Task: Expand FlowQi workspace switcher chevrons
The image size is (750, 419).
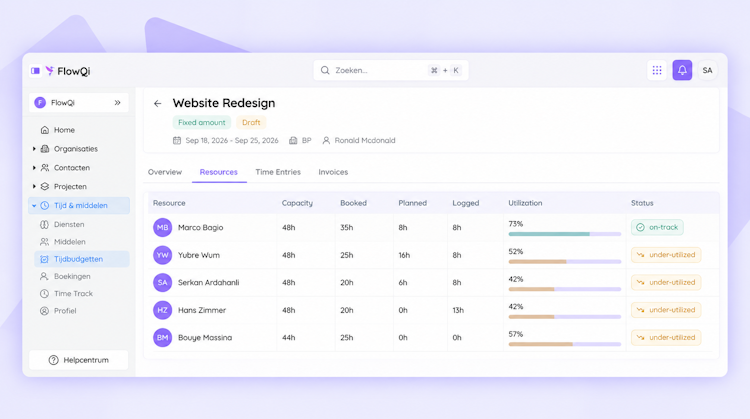Action: pos(118,103)
